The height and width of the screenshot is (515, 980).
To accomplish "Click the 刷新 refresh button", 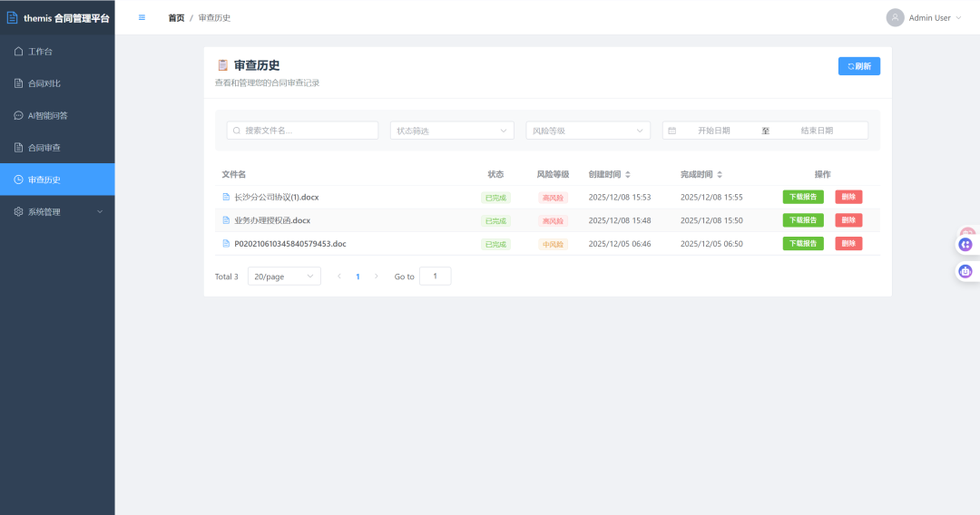I will tap(858, 66).
